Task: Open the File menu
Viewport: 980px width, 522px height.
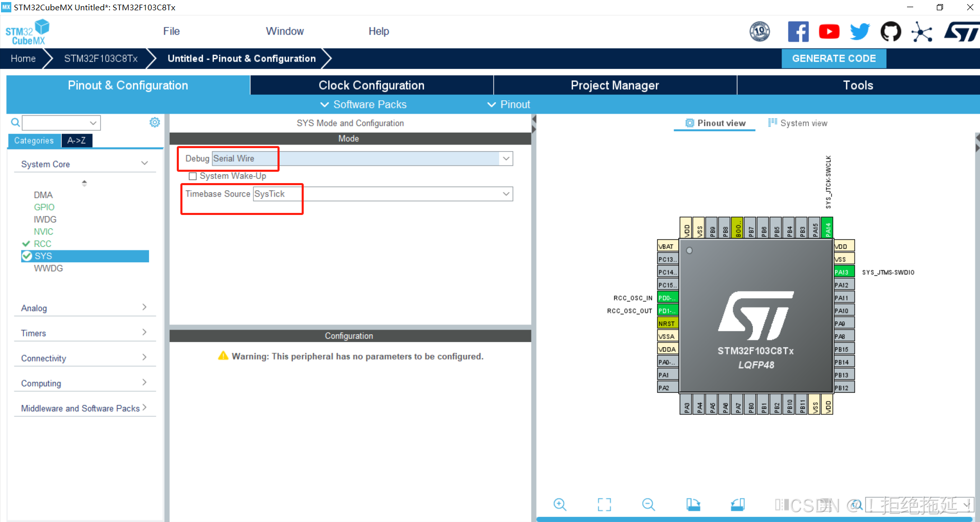Action: 171,31
